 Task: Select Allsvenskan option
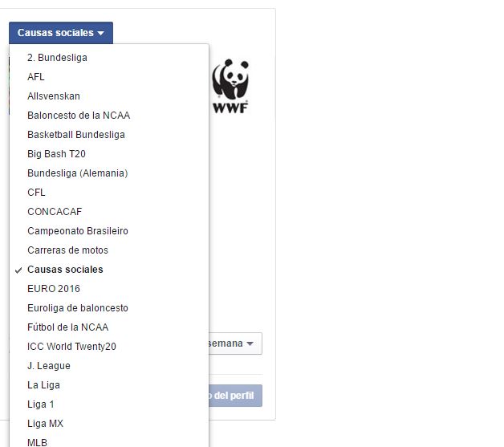tap(109, 96)
